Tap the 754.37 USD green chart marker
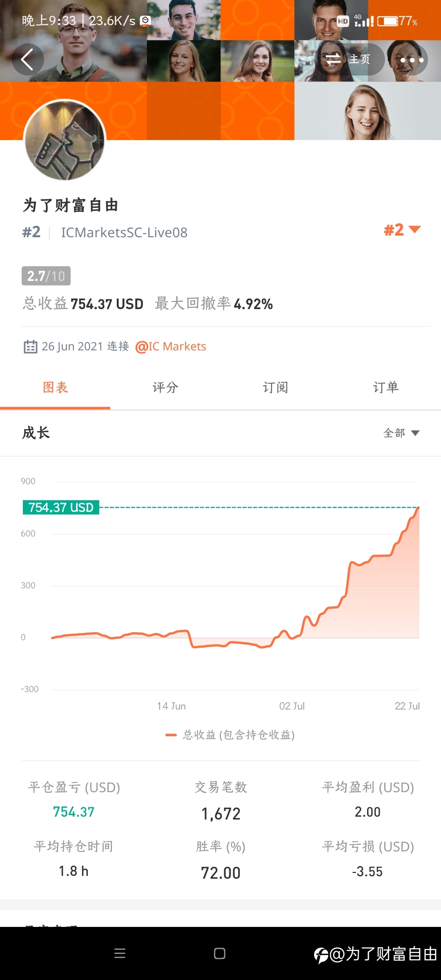Viewport: 441px width, 980px height. tap(61, 508)
